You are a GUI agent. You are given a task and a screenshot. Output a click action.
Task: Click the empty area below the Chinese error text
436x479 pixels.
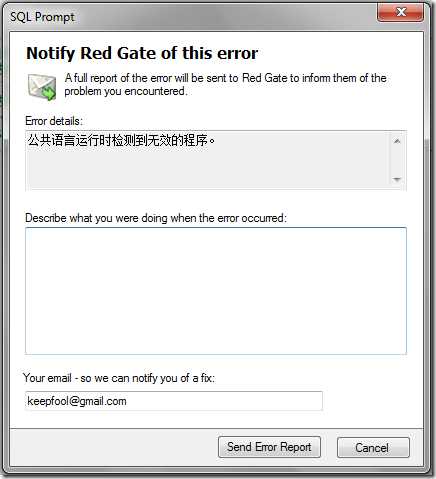coord(207,170)
